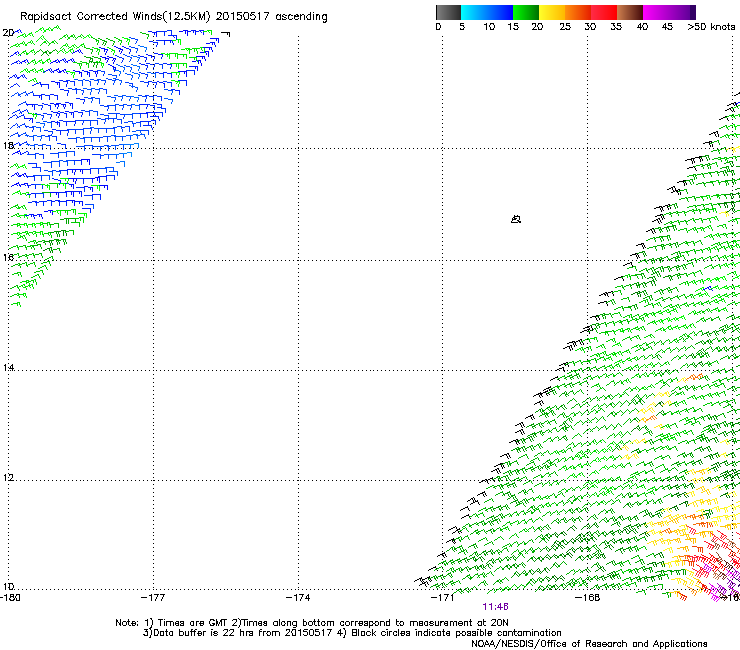The width and height of the screenshot is (740, 650).
Task: Click the 10 latitude axis label
Action: point(8,587)
